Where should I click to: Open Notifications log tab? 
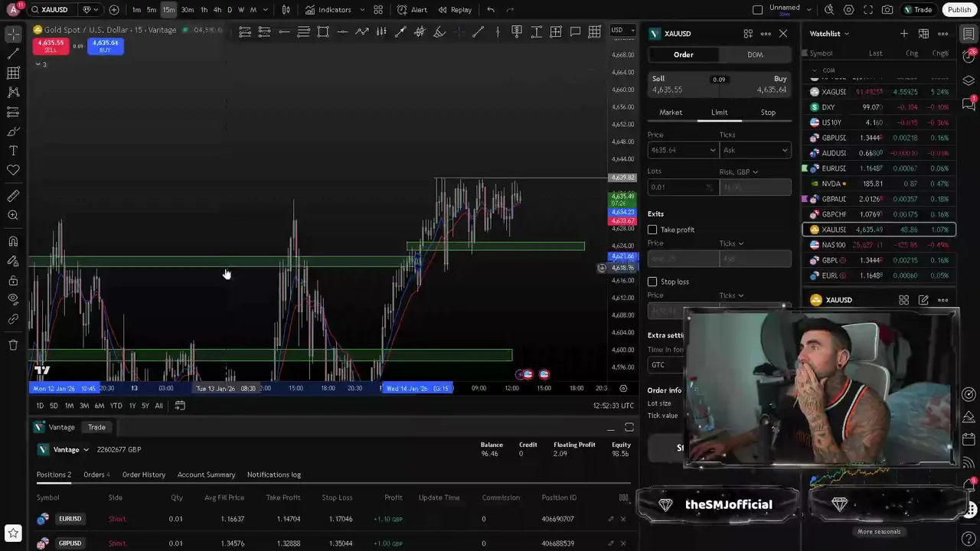(273, 474)
